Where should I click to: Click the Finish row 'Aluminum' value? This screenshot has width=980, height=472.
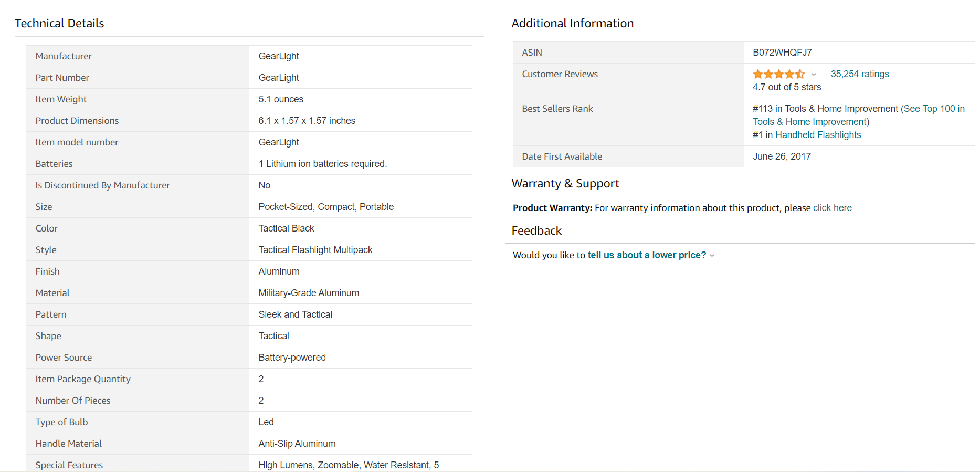click(x=279, y=271)
